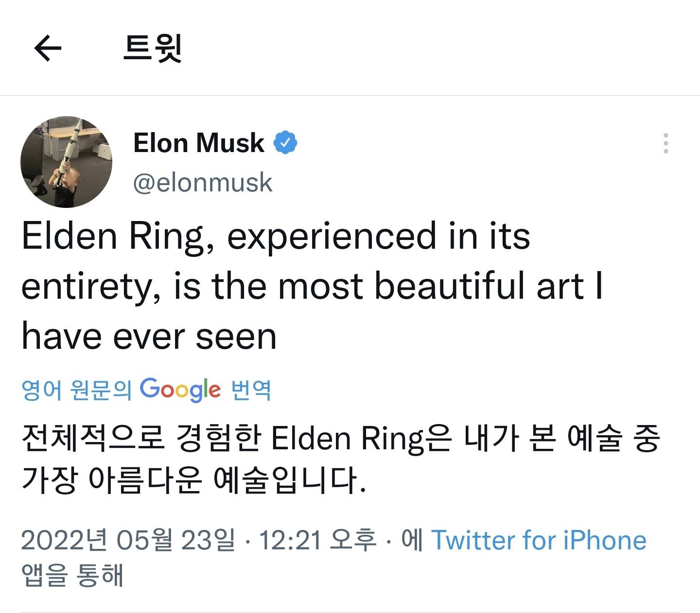Click "Elden Ring은" in the Korean translation

pyautogui.click(x=361, y=438)
